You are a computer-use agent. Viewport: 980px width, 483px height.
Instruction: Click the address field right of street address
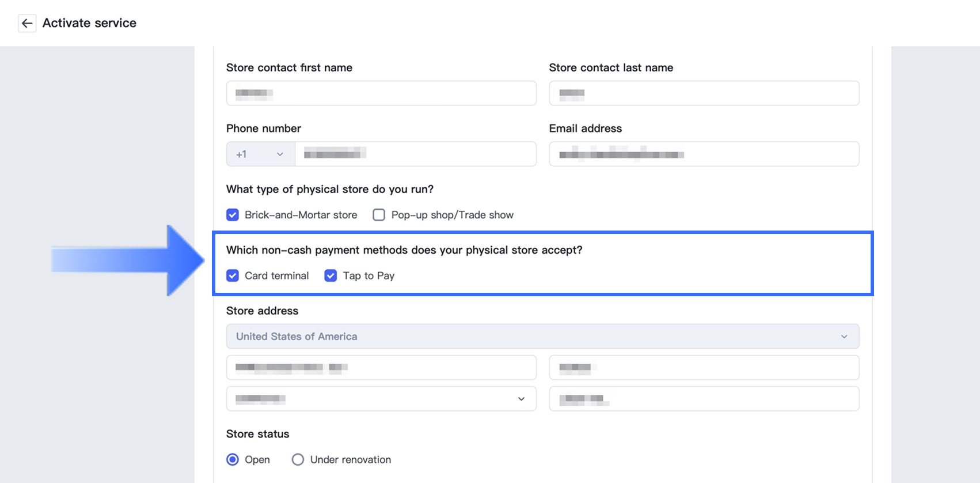[704, 368]
